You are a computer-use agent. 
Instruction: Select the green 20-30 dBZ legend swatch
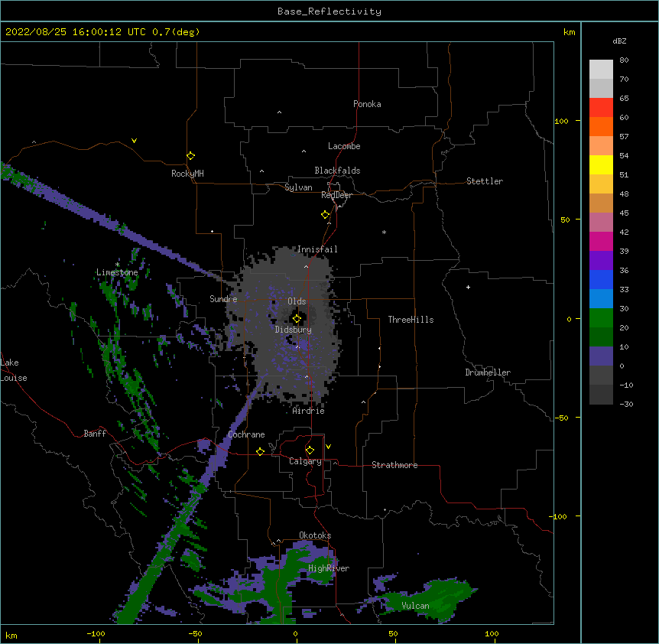pyautogui.click(x=601, y=318)
